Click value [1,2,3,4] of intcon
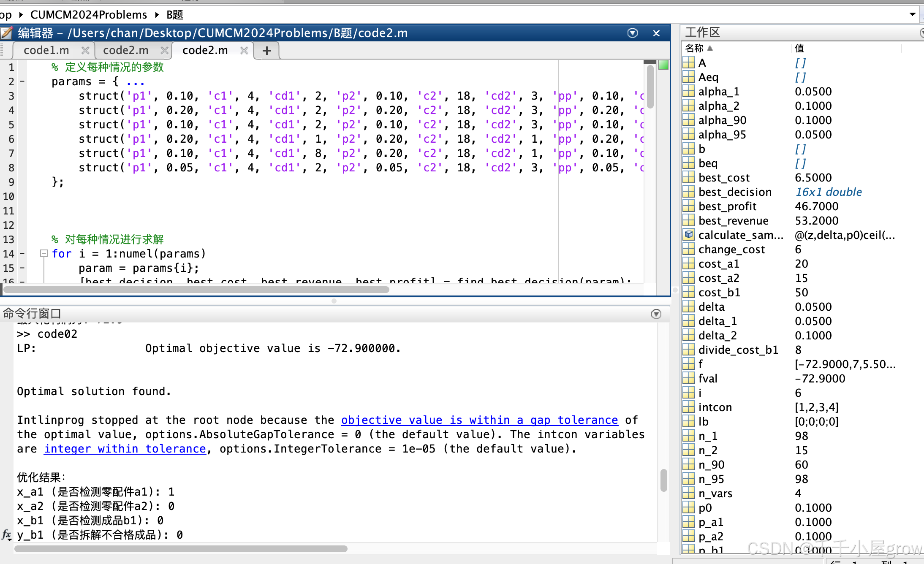 tap(817, 407)
